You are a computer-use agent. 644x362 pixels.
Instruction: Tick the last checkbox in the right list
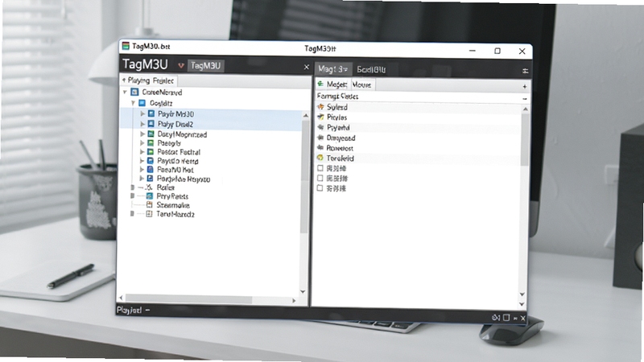tap(320, 188)
